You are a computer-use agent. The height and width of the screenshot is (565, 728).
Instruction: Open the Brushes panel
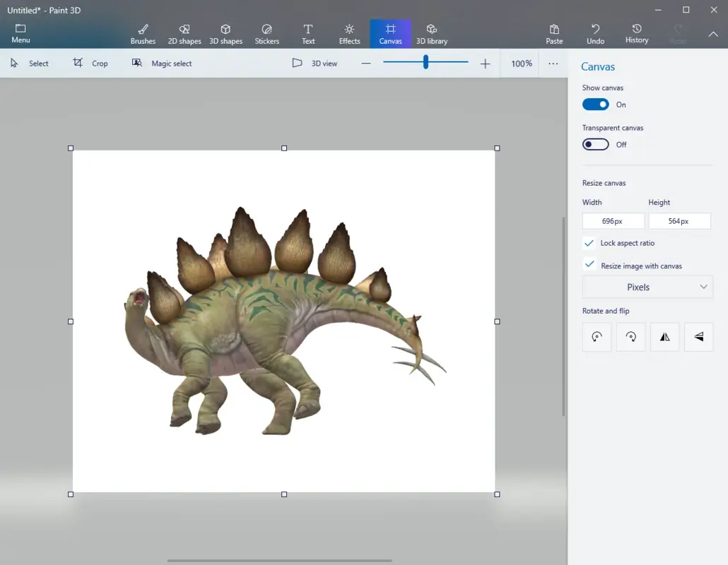143,33
